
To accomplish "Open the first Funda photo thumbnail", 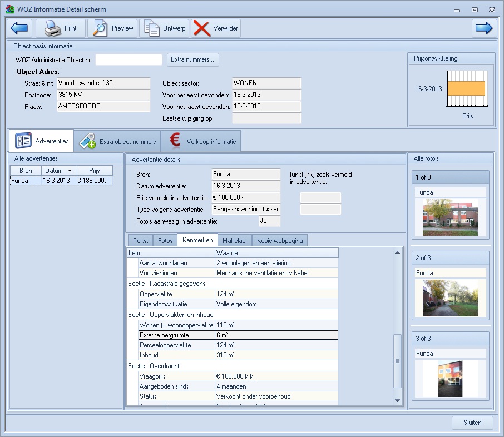I will coord(451,217).
